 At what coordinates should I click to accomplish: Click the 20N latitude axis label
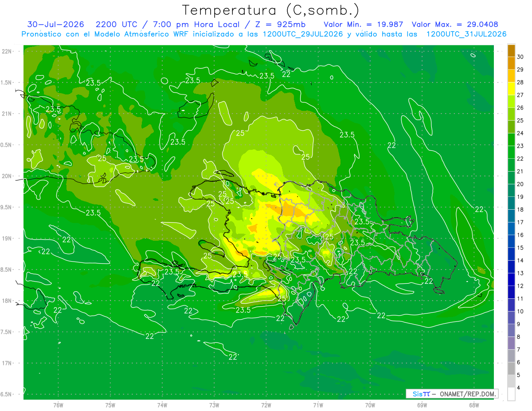pos(7,176)
